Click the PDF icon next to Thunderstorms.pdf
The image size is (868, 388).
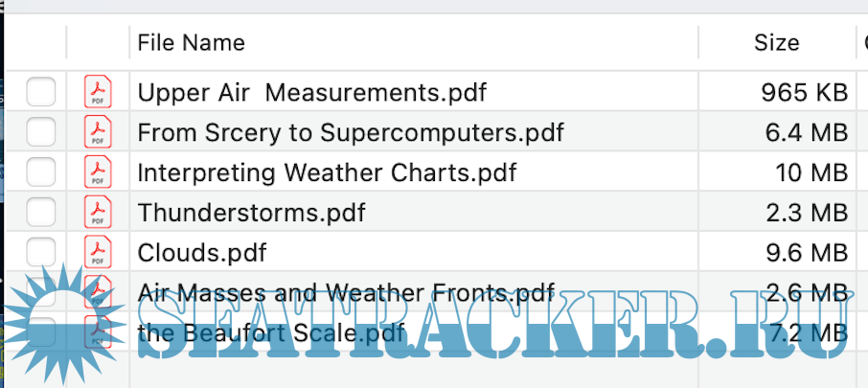point(98,213)
